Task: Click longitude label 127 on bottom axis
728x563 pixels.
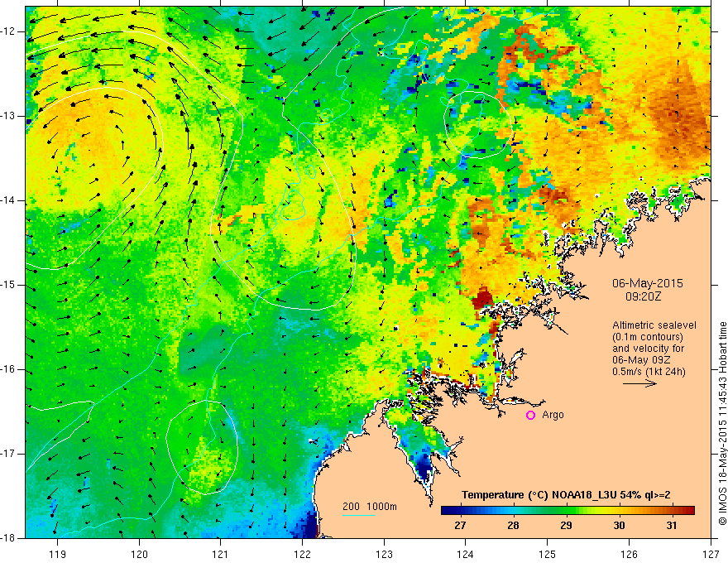Action: (711, 554)
